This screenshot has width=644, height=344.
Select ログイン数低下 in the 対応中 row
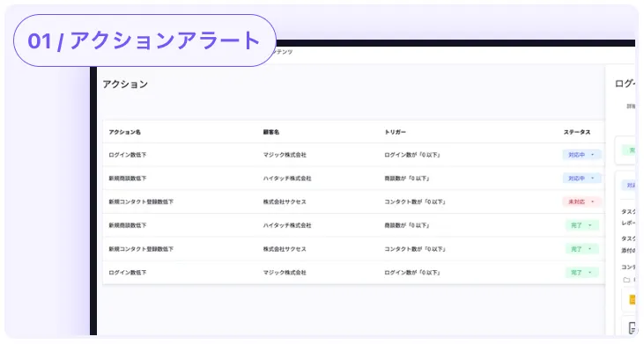128,155
